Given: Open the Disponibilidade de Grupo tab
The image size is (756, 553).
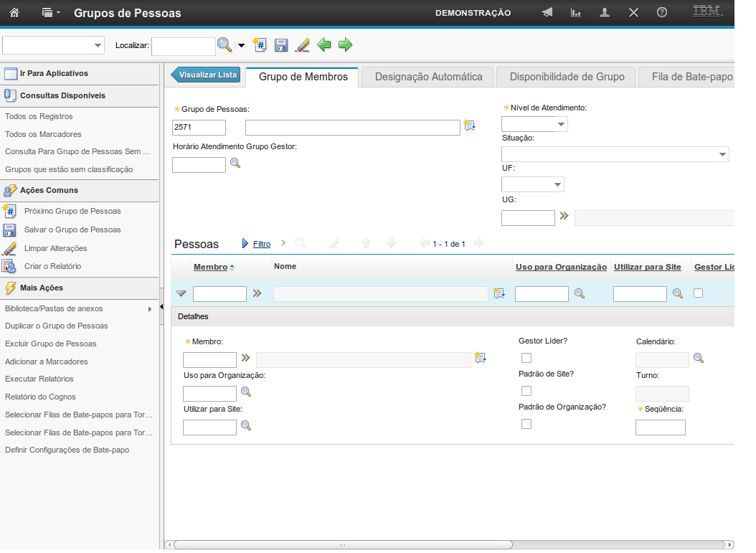Looking at the screenshot, I should click(567, 77).
